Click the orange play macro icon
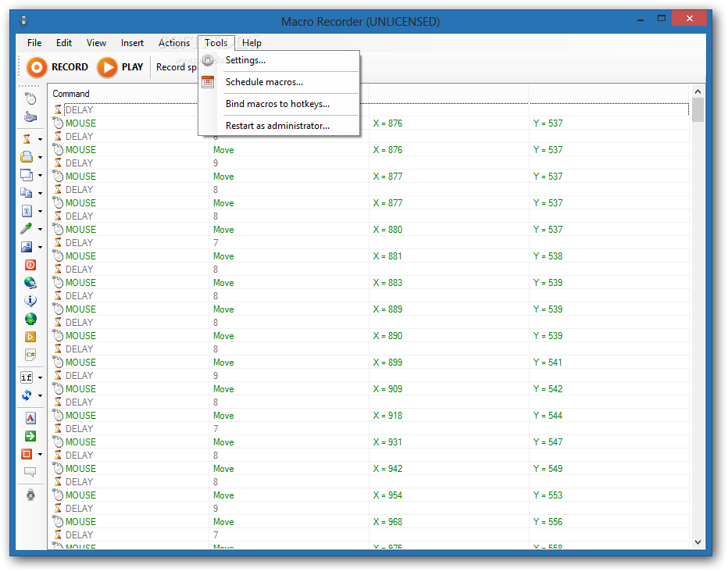The height and width of the screenshot is (572, 728). 30,337
